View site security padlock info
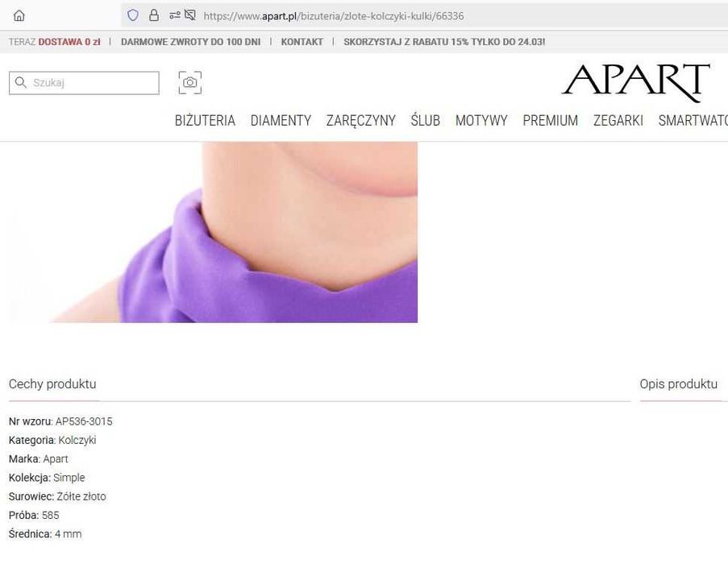Viewport: 728px width, 564px height. pyautogui.click(x=154, y=15)
